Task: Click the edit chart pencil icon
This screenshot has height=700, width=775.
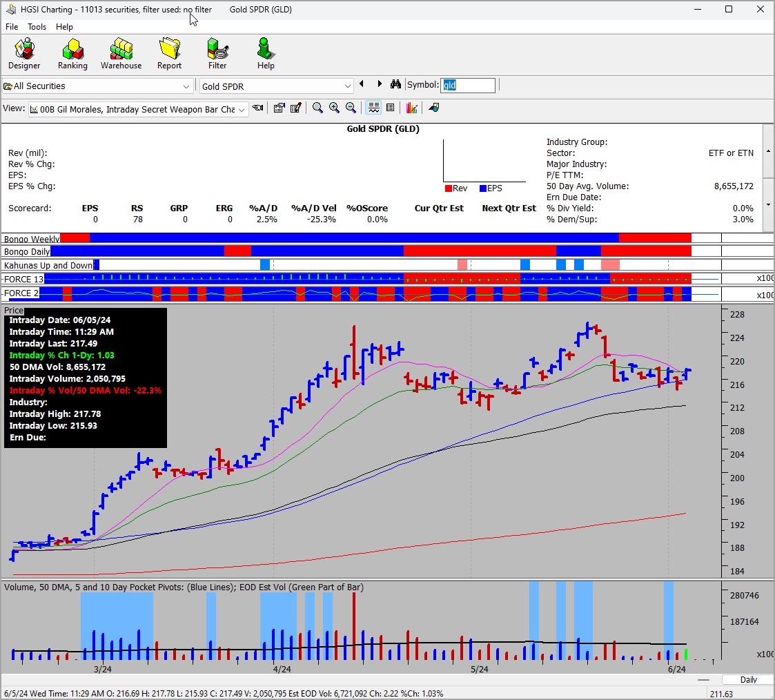Action: pos(296,108)
